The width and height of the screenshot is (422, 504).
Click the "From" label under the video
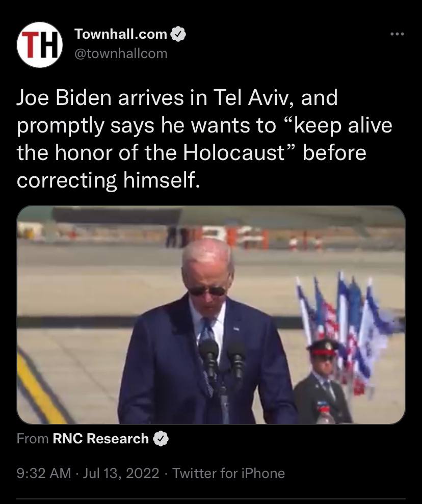coord(33,438)
